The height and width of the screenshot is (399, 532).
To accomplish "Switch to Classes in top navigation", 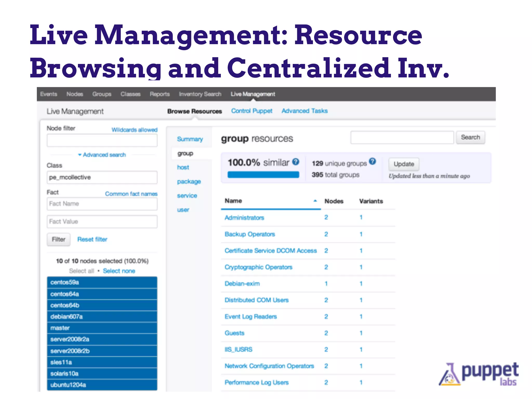I will pyautogui.click(x=130, y=94).
